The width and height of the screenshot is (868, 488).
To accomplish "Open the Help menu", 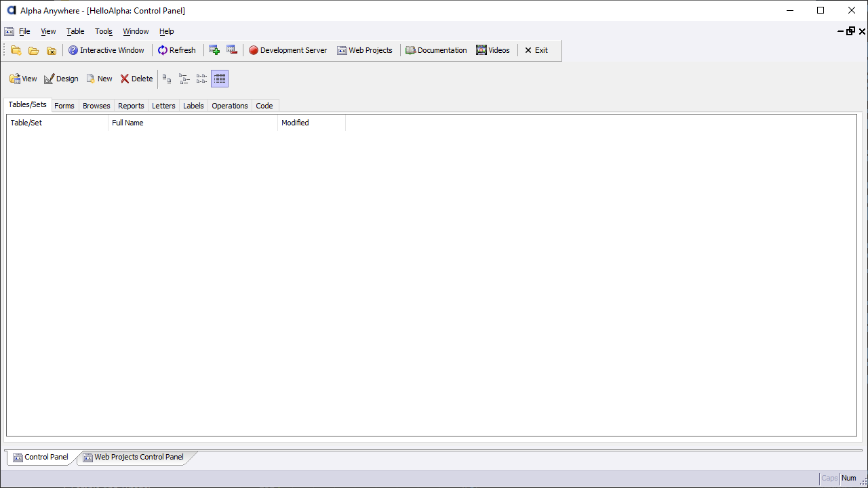I will 167,31.
